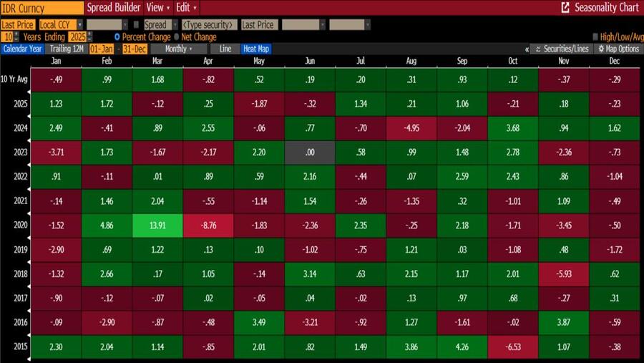644x363 pixels.
Task: Select the Calendar Year tab
Action: pyautogui.click(x=23, y=49)
